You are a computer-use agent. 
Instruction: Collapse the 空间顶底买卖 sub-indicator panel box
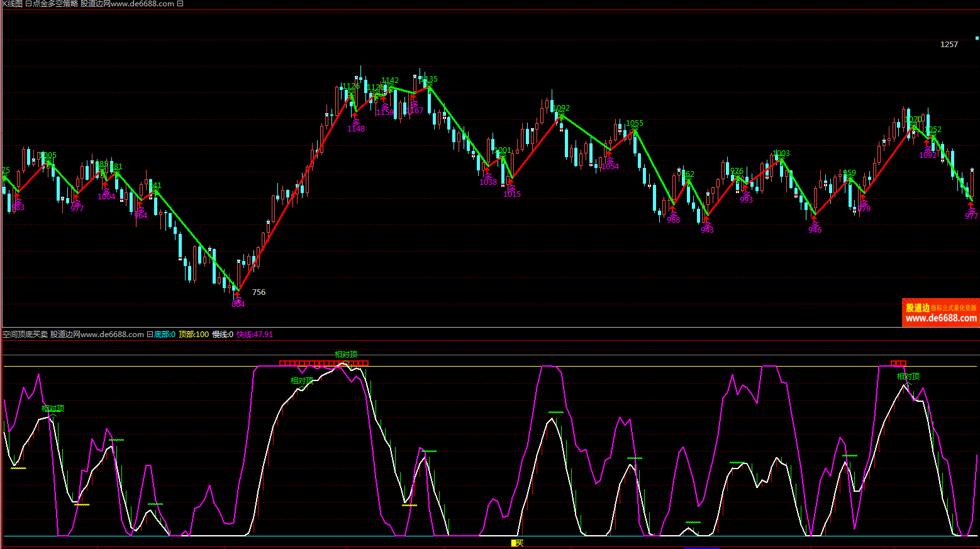pos(150,335)
